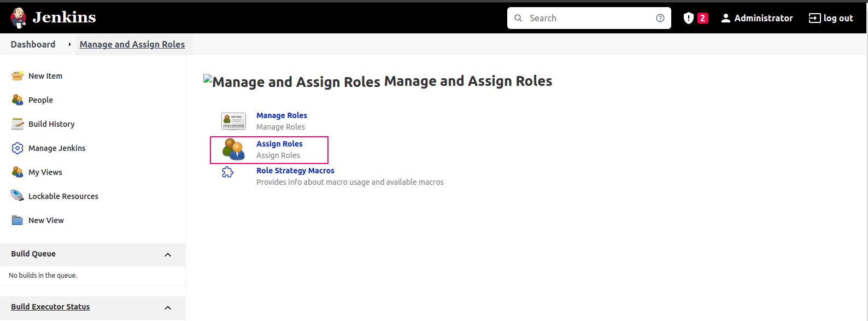Click the Build History notepad icon
This screenshot has width=868, height=321.
(17, 124)
